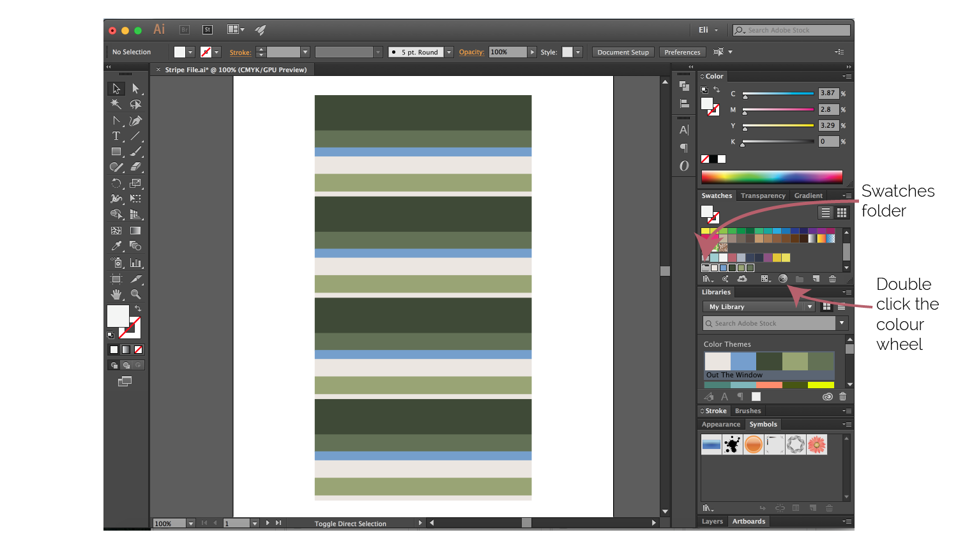This screenshot has width=958, height=560.
Task: Open the Swatch Libraries menu icon
Action: pos(708,278)
